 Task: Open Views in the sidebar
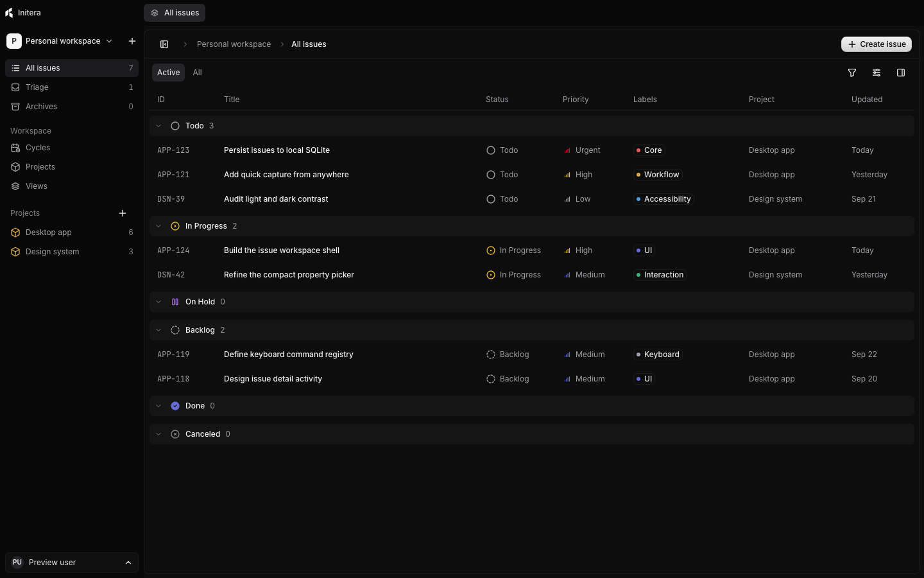72,186
